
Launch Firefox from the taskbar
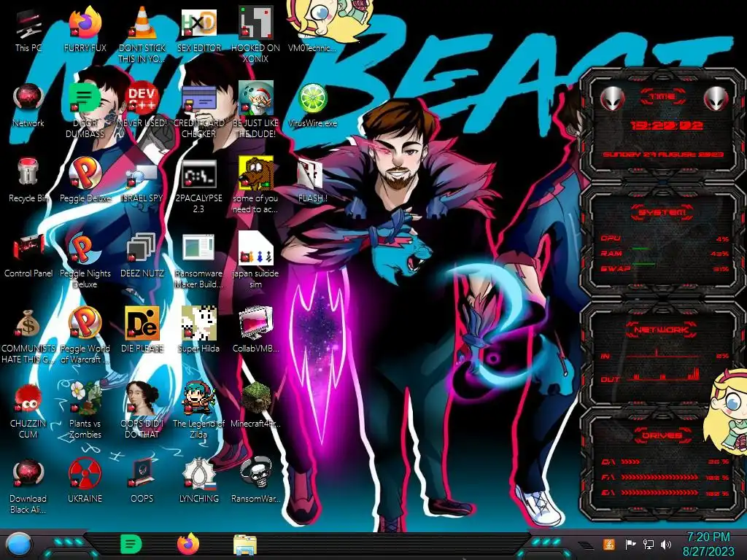[x=187, y=544]
